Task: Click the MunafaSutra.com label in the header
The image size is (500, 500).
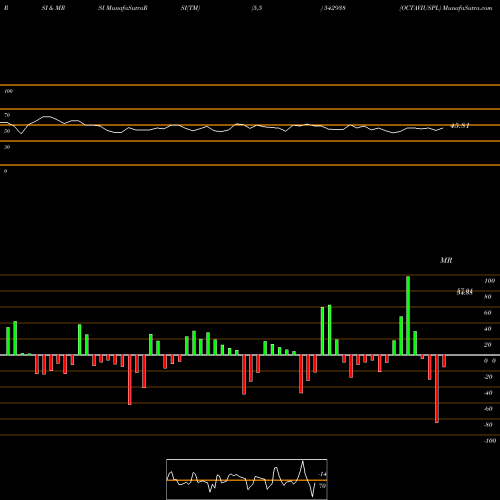Action: [467, 8]
